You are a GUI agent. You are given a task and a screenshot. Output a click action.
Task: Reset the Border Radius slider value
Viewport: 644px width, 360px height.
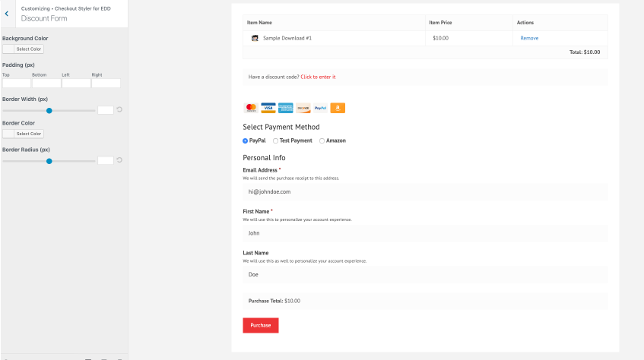[x=119, y=160]
